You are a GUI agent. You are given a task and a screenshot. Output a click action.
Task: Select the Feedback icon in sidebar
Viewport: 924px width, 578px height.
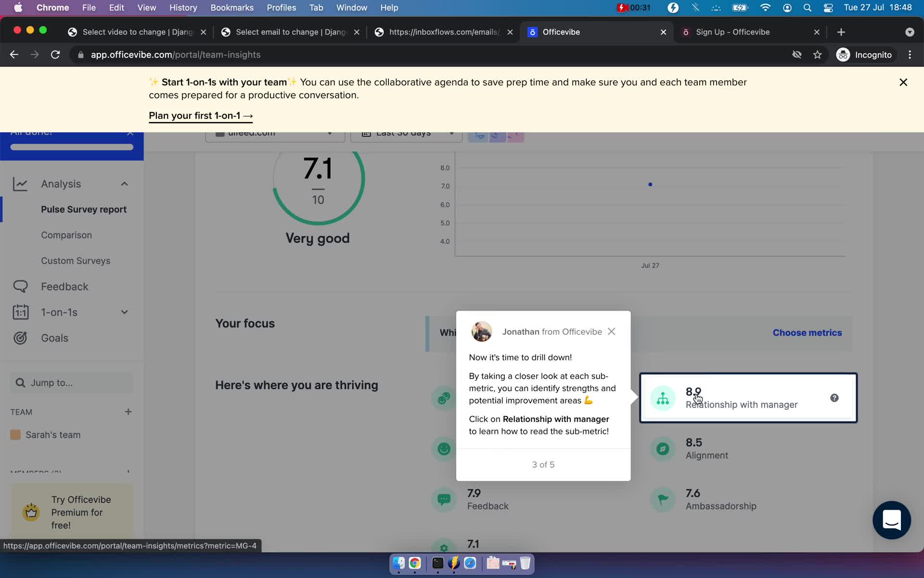click(19, 286)
